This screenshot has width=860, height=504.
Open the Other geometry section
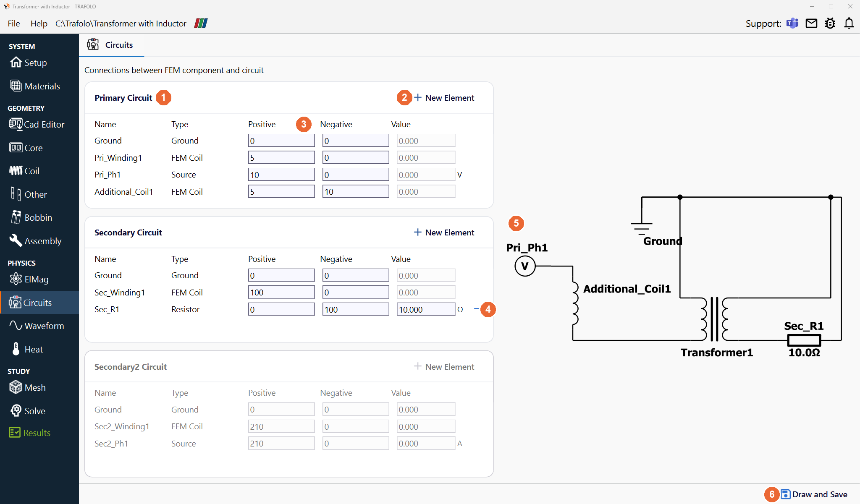click(29, 194)
